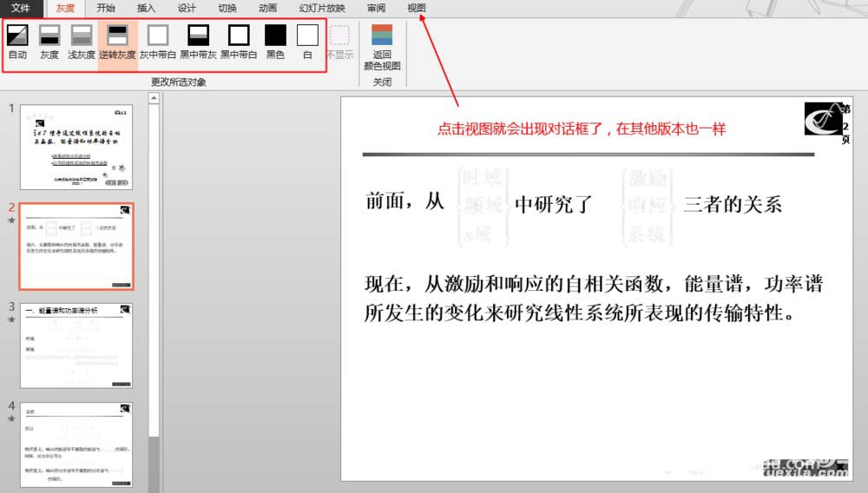The width and height of the screenshot is (868, 493).
Task: Switch to the 视图 ribbon tab
Action: coord(417,8)
